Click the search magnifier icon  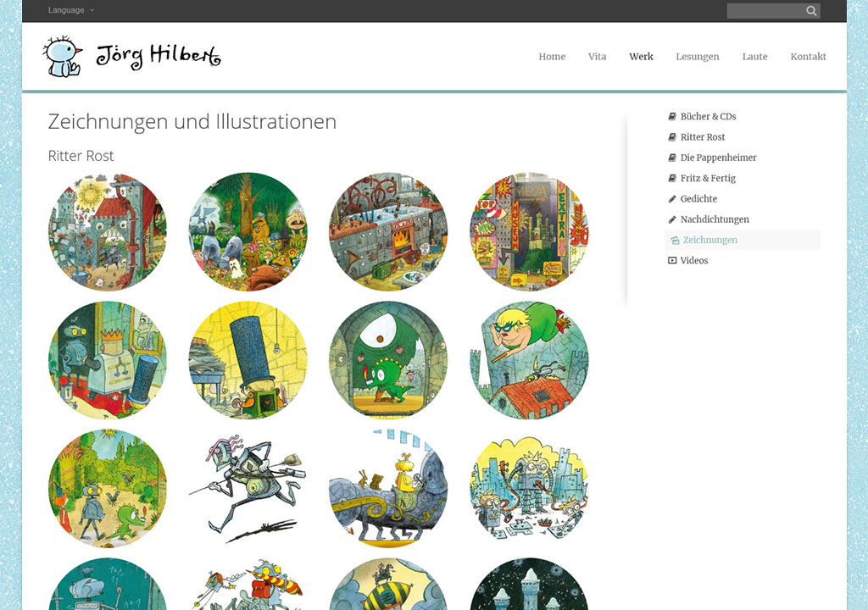[x=811, y=10]
